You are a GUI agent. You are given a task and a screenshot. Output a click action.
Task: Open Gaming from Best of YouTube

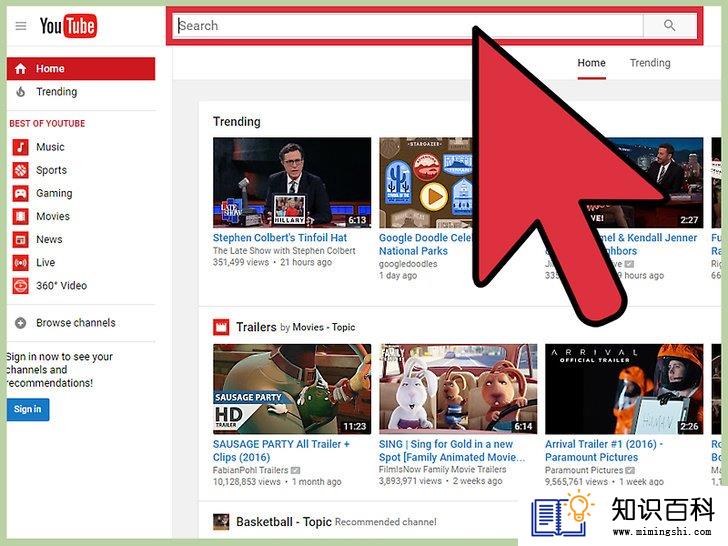[x=54, y=193]
